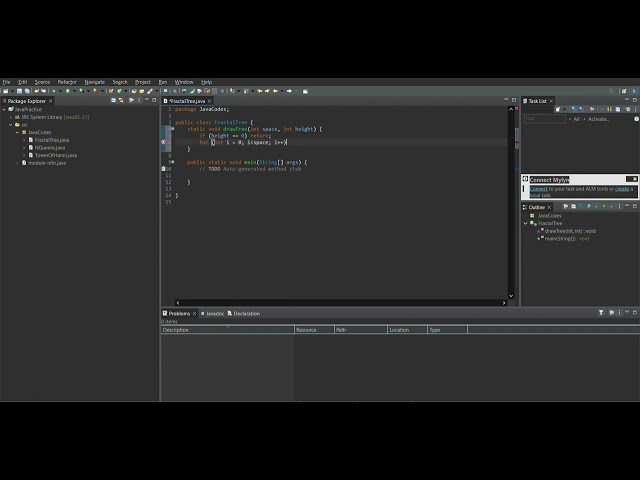
Task: Click the Search pencil toolbar icon
Action: coord(150,91)
